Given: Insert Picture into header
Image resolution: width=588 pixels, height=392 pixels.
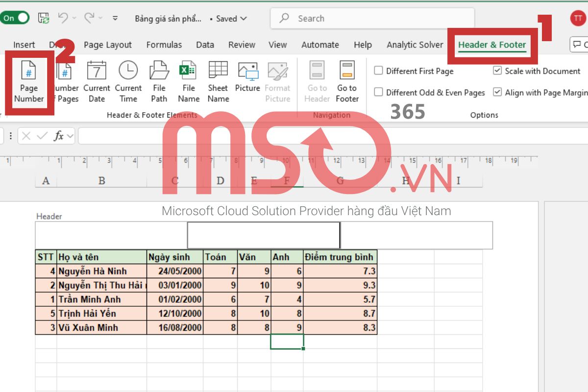Looking at the screenshot, I should click(x=247, y=77).
